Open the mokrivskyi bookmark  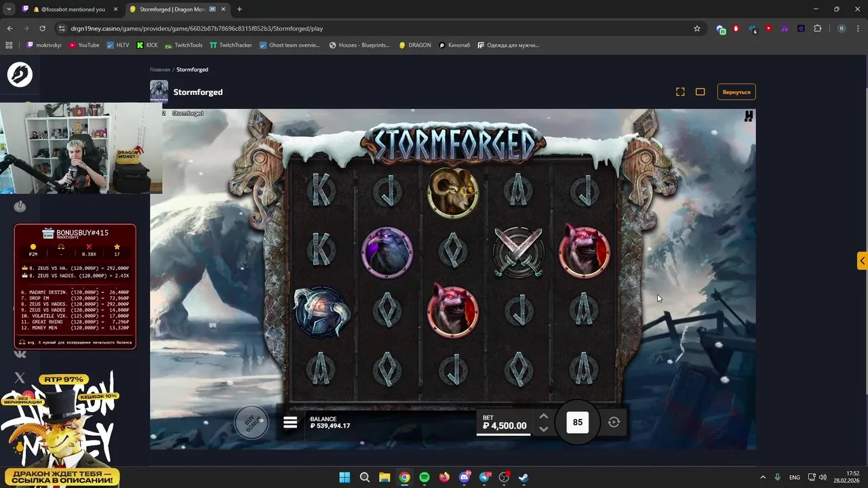pyautogui.click(x=45, y=45)
